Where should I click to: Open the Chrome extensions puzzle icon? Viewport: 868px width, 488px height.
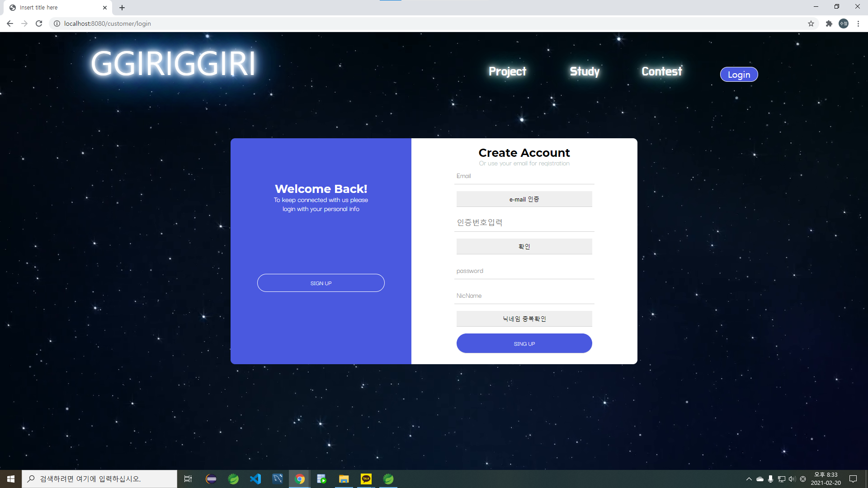coord(829,23)
